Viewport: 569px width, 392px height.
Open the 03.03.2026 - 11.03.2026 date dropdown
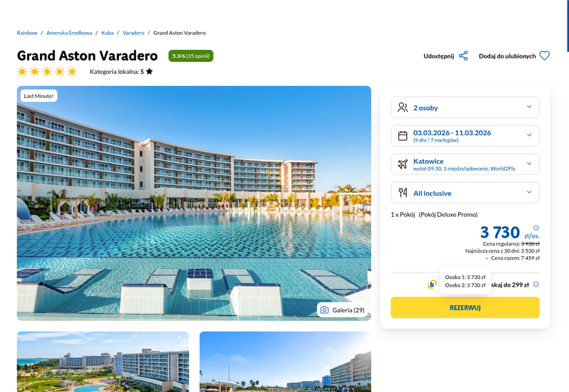click(x=465, y=136)
